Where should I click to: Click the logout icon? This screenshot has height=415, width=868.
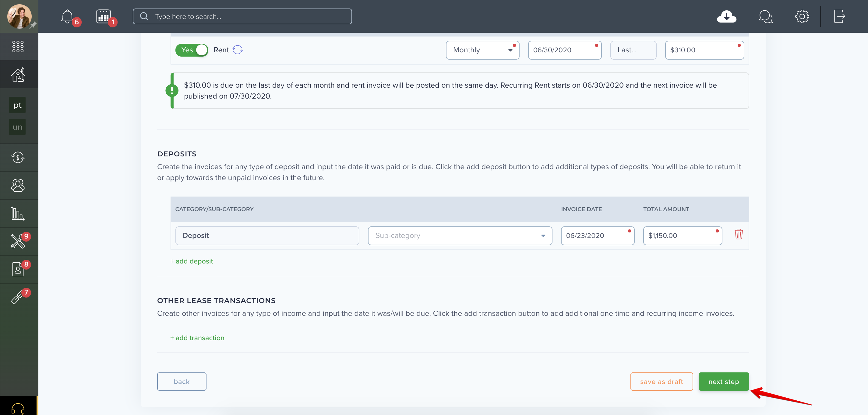click(839, 16)
